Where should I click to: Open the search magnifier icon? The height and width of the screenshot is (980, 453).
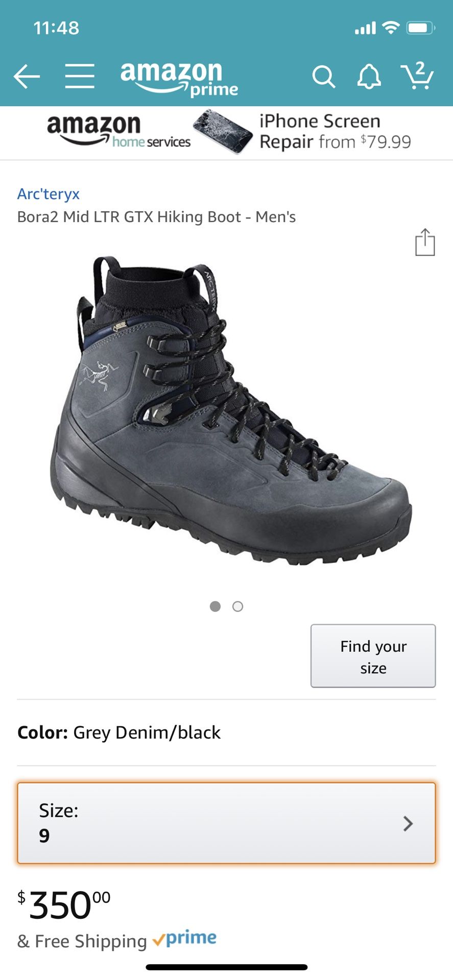coord(323,77)
